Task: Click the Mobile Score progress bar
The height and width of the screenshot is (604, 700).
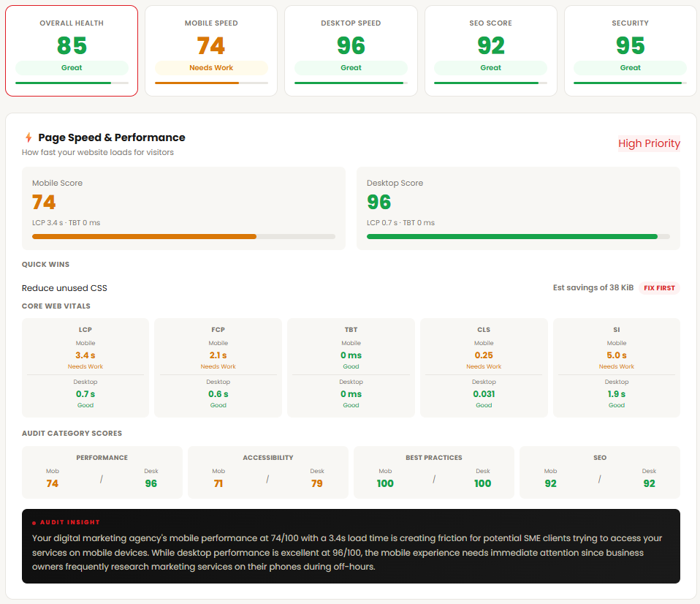Action: (183, 236)
